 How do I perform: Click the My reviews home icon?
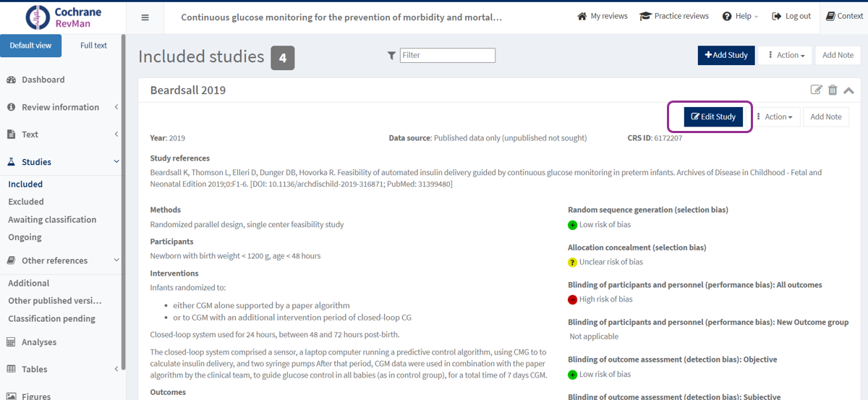click(582, 16)
